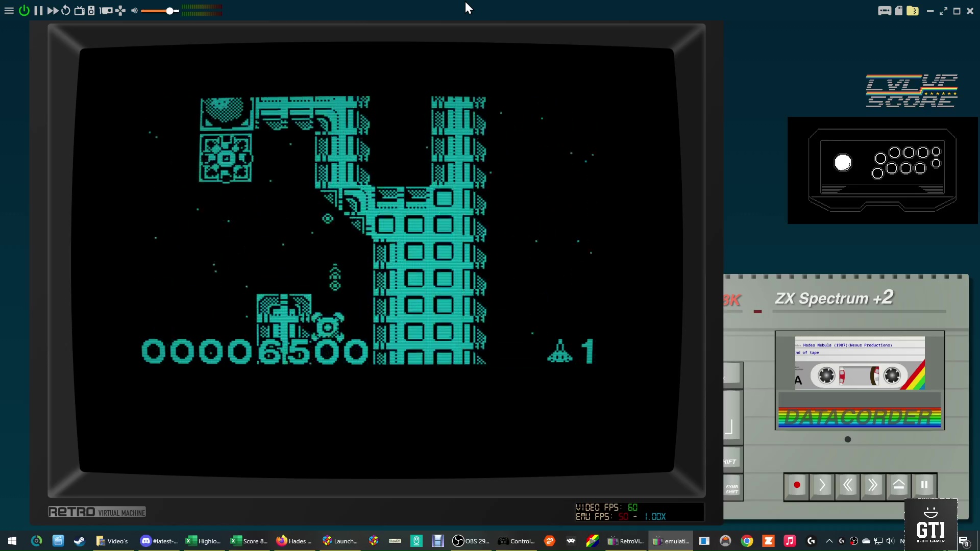The width and height of the screenshot is (980, 551).
Task: Toggle the green power button
Action: [x=24, y=11]
